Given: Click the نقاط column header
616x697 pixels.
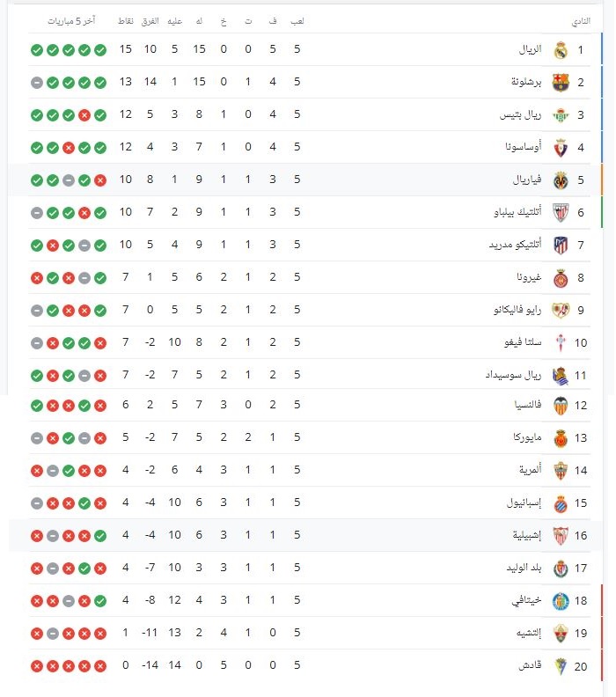Looking at the screenshot, I should 126,20.
